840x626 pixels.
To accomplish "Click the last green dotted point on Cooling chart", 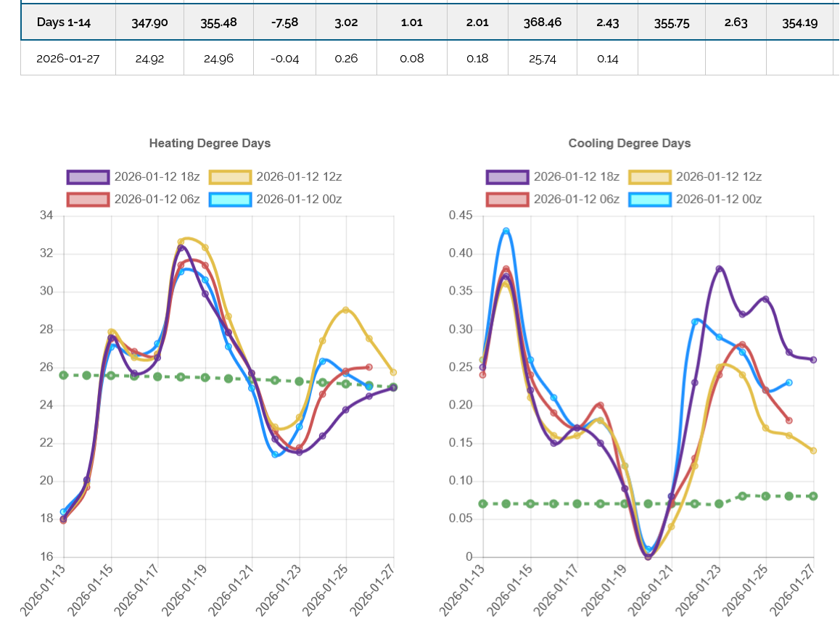I will (x=813, y=496).
